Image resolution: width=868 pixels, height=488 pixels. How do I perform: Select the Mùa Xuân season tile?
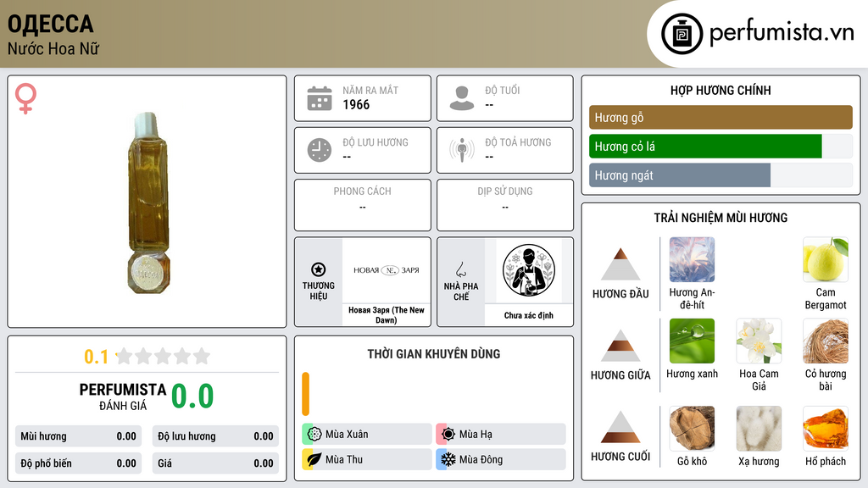[x=367, y=434]
